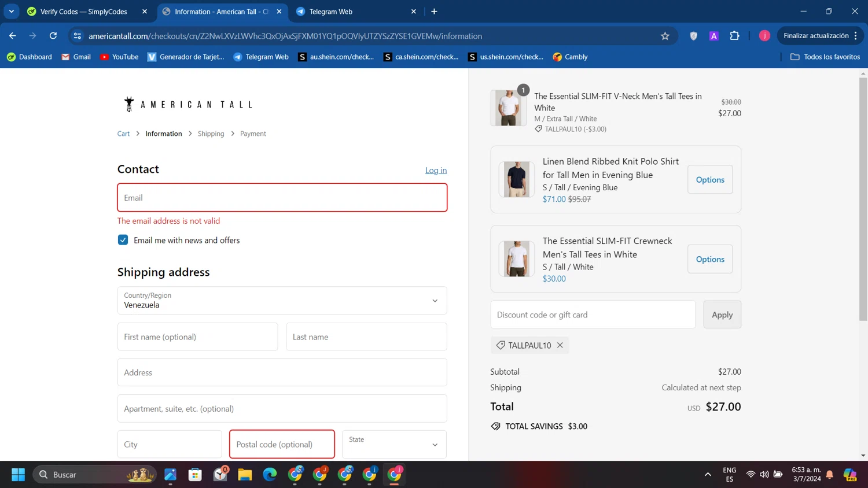This screenshot has height=488, width=868.
Task: Close the Information - American Tall tab
Action: 279,12
